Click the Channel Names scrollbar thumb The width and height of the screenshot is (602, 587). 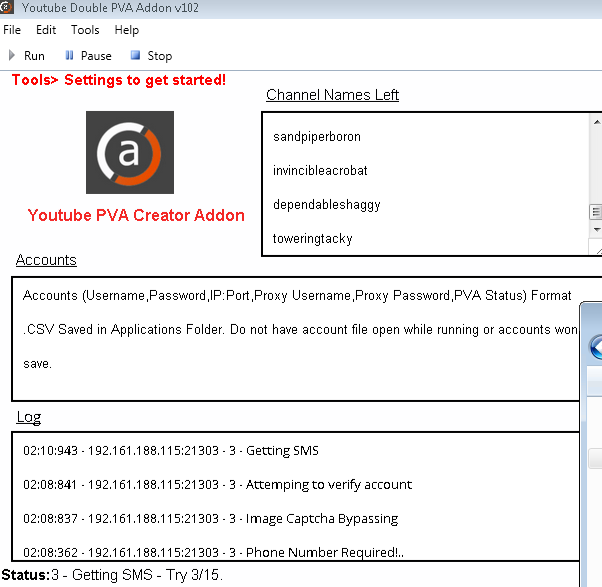[x=595, y=212]
